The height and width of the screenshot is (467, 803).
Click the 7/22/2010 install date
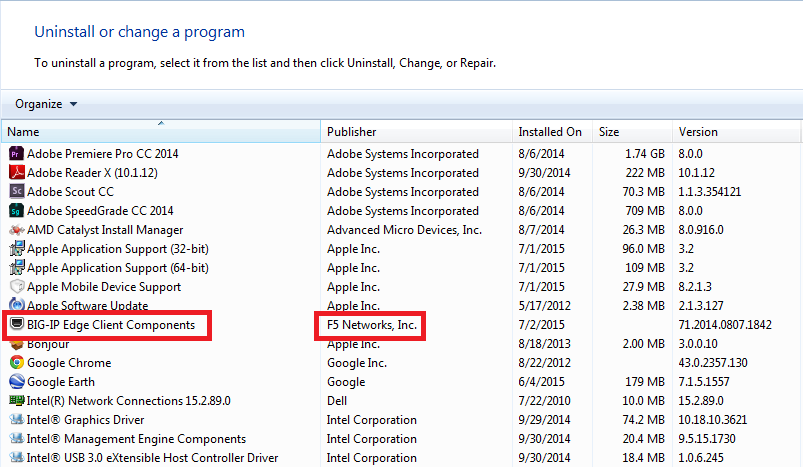544,401
